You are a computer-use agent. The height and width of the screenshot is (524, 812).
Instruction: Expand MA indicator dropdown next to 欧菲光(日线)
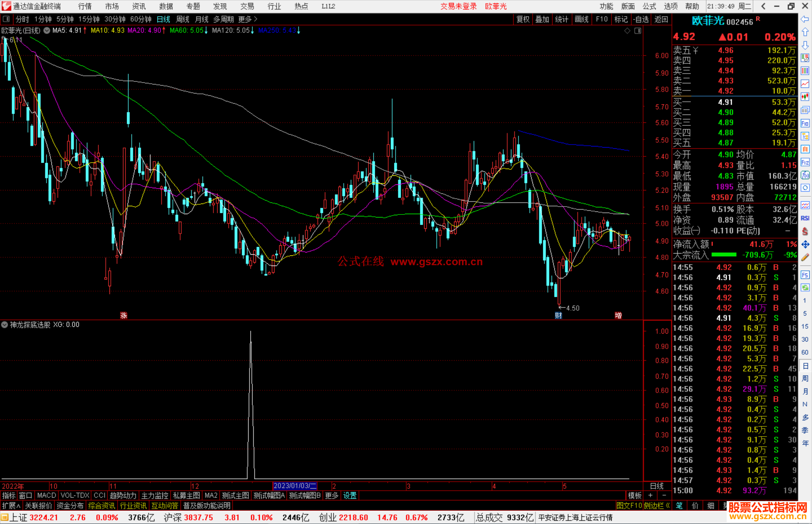pos(47,30)
